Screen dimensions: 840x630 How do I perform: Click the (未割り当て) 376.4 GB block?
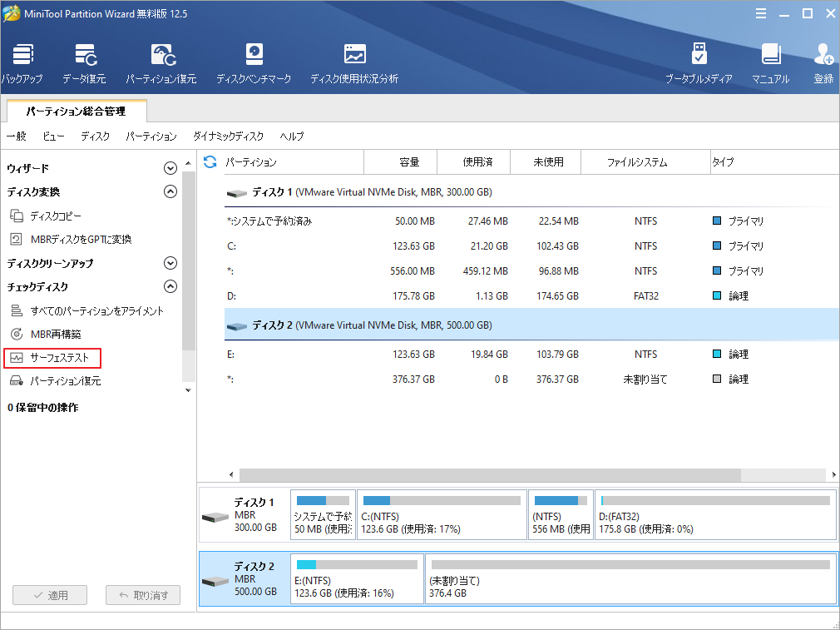(630, 579)
